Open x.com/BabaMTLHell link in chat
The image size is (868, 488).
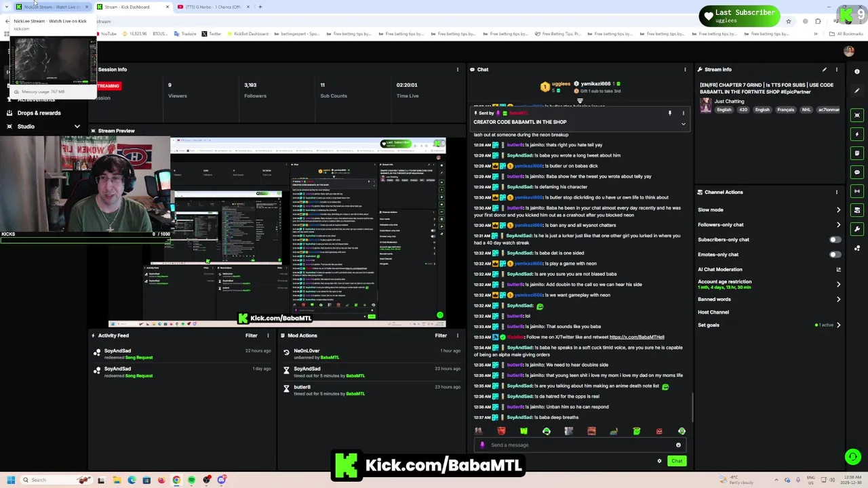637,337
